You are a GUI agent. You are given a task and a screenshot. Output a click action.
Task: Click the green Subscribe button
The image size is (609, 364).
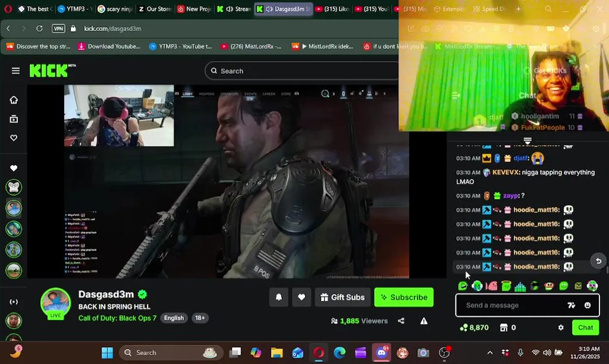point(404,297)
